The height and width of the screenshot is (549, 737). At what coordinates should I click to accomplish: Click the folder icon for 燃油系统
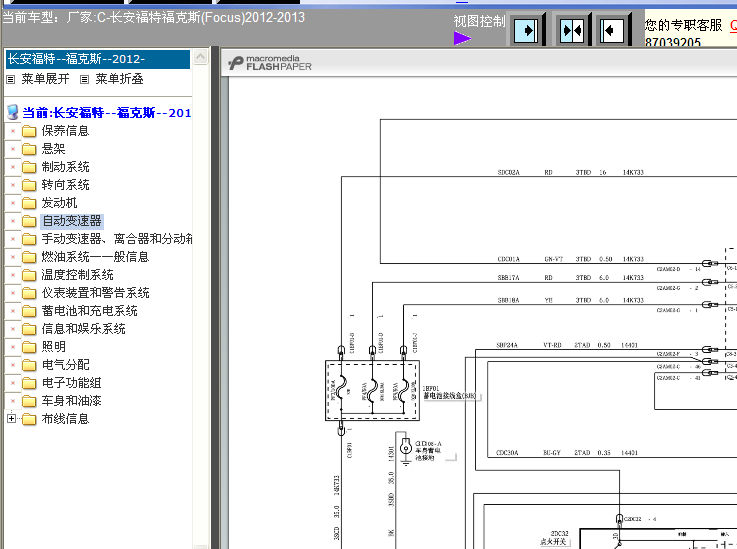point(29,257)
